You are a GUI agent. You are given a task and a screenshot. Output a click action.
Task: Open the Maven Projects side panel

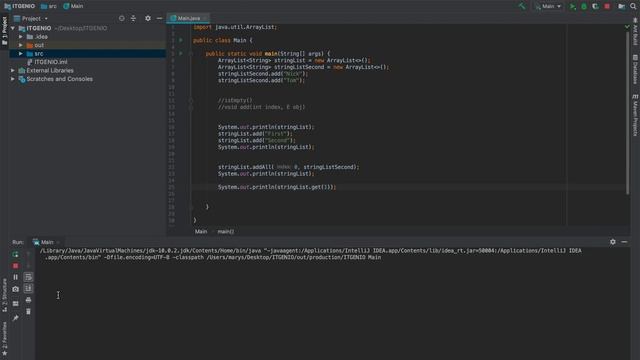pos(635,115)
